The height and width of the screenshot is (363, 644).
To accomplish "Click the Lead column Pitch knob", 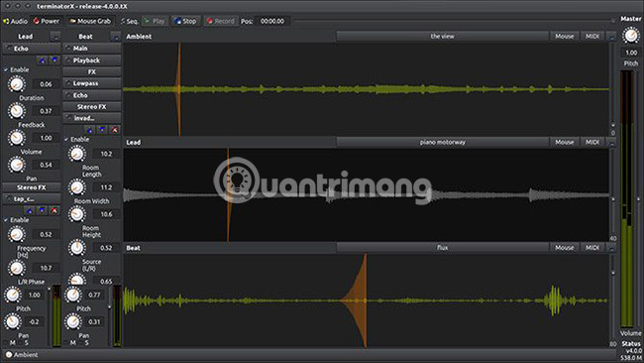I will tap(12, 295).
